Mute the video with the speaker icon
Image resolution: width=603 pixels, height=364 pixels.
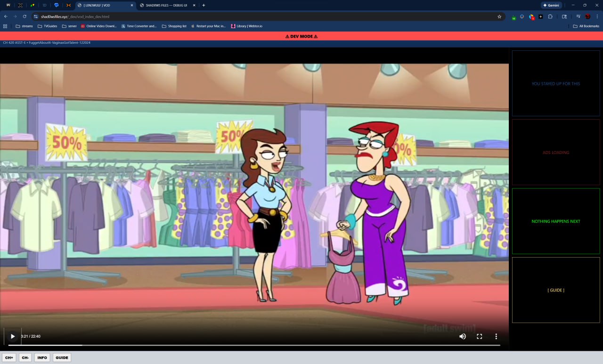click(463, 336)
